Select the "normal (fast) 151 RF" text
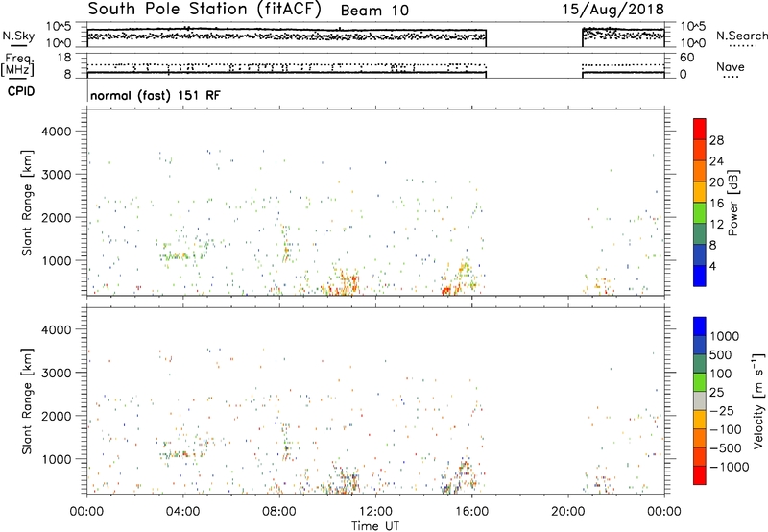 coord(156,95)
